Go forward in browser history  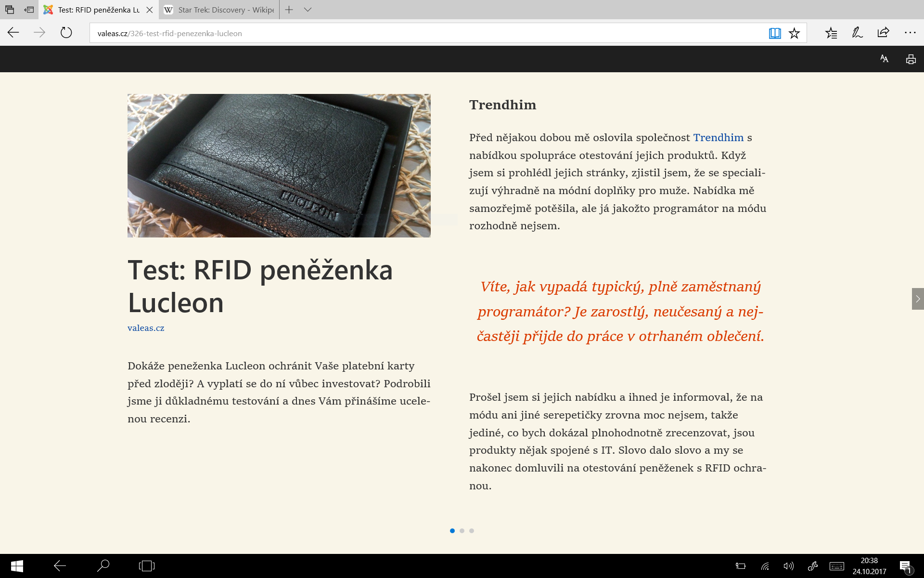point(39,33)
